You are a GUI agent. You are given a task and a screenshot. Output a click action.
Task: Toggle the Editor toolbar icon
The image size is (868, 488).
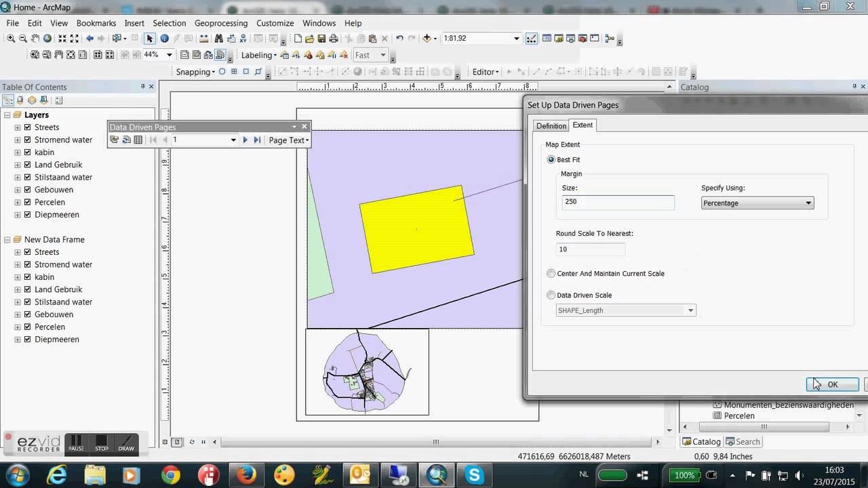[x=532, y=39]
